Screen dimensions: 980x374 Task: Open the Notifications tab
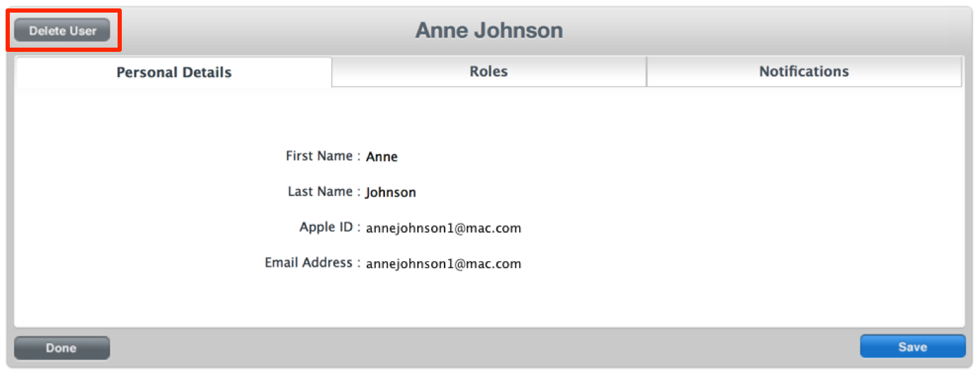click(x=804, y=71)
